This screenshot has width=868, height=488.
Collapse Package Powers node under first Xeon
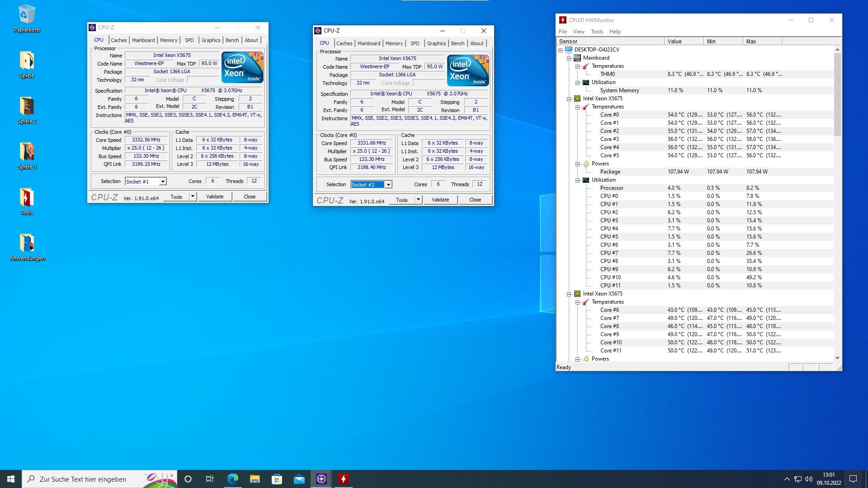pos(578,164)
